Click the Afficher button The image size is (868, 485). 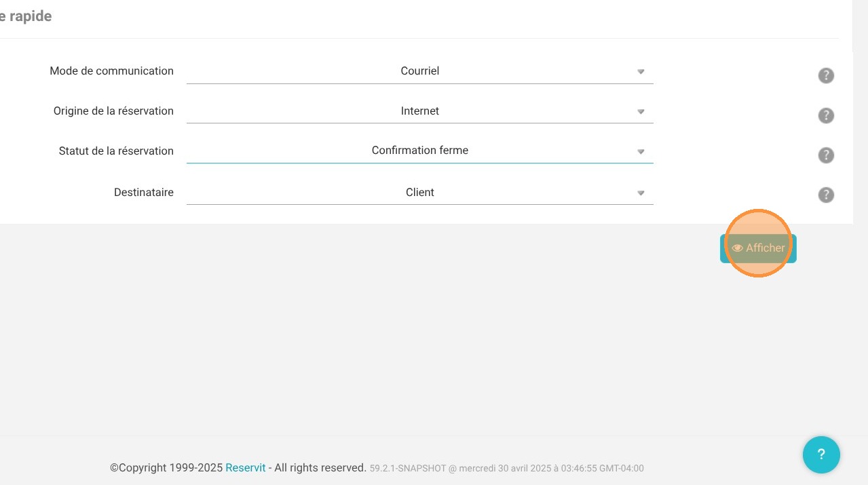[x=758, y=248]
